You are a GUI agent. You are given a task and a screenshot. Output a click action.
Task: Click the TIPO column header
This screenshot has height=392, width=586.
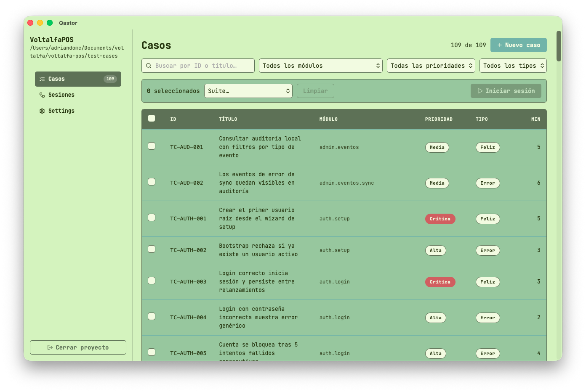coord(482,119)
